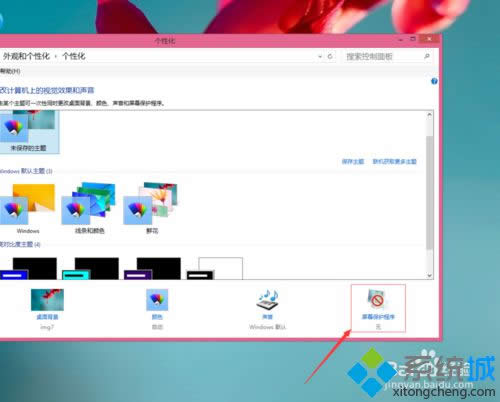Click the search magnifier icon

427,57
